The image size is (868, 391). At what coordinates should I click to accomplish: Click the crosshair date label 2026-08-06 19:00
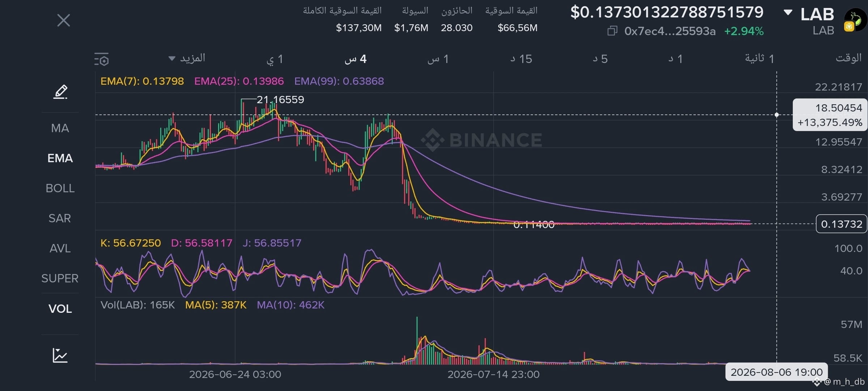pos(776,372)
